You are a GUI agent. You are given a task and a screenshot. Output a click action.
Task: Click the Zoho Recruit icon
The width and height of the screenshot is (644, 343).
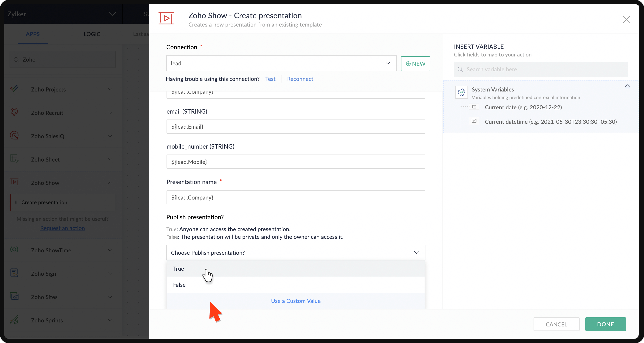14,112
